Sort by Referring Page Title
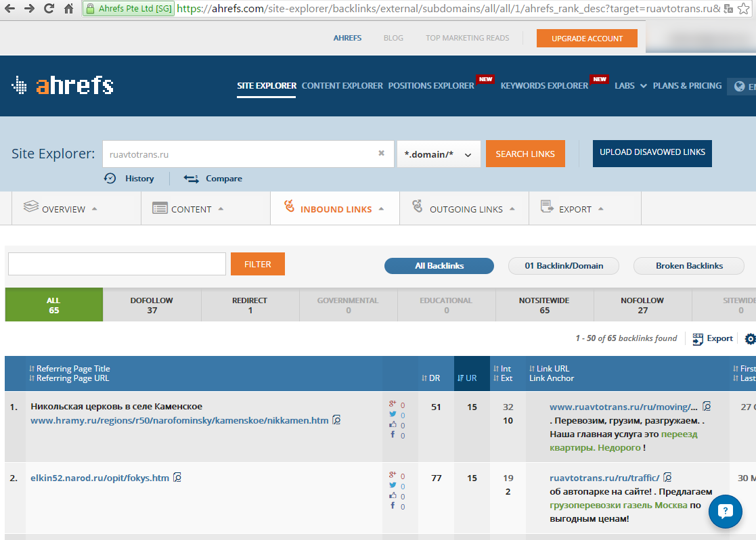Screen dimensions: 756x540 [x=70, y=368]
